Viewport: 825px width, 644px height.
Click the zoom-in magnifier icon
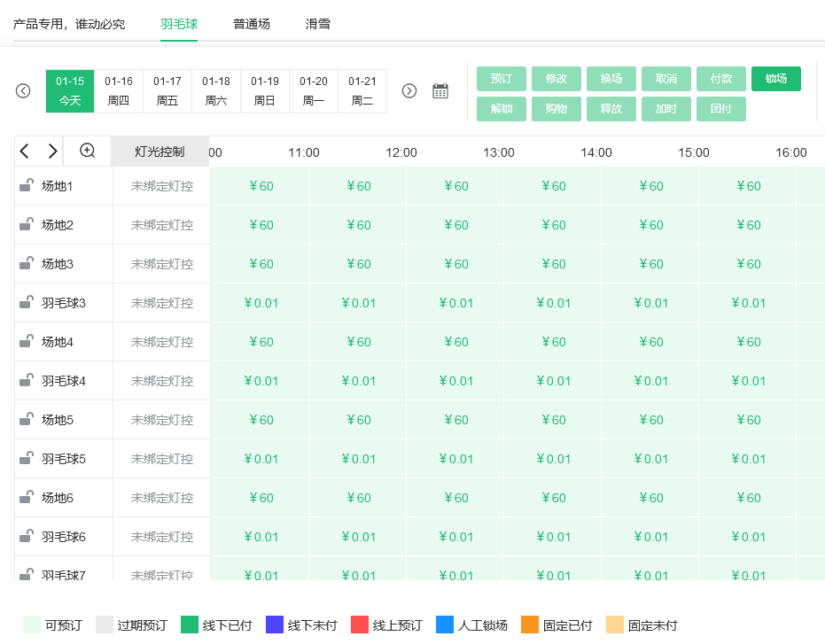click(88, 151)
